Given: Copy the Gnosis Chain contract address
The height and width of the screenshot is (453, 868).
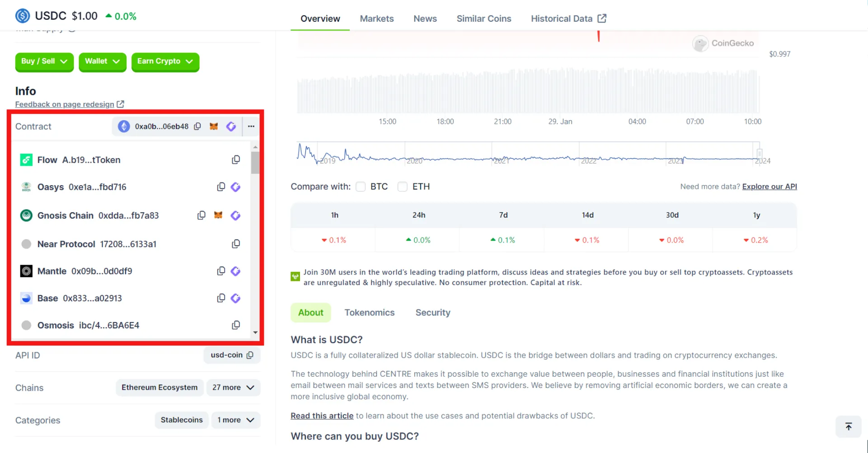Looking at the screenshot, I should [x=202, y=215].
